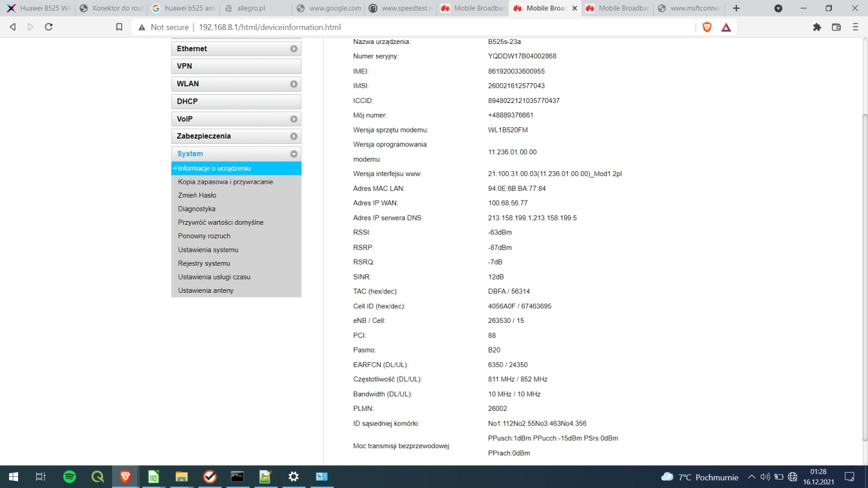This screenshot has width=868, height=488.
Task: Open the Windows Start menu
Action: [13, 477]
